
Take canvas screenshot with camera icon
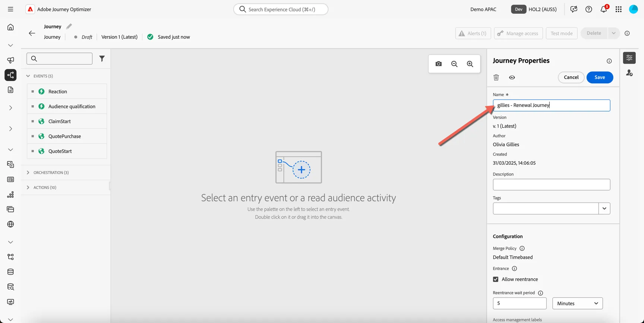[x=439, y=64]
